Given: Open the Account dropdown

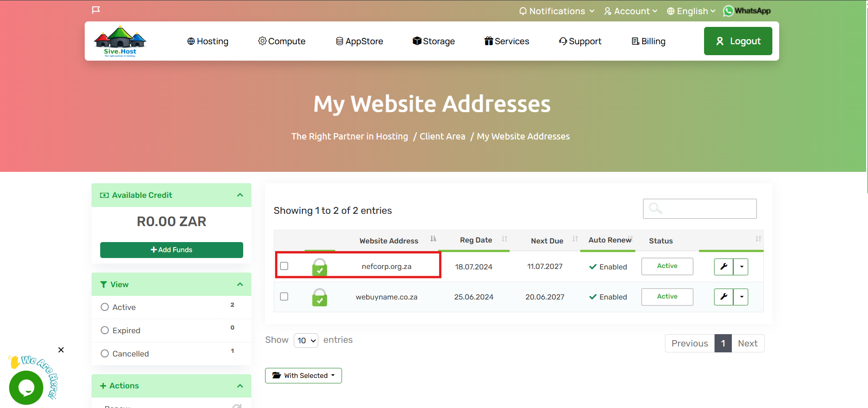Looking at the screenshot, I should [631, 11].
